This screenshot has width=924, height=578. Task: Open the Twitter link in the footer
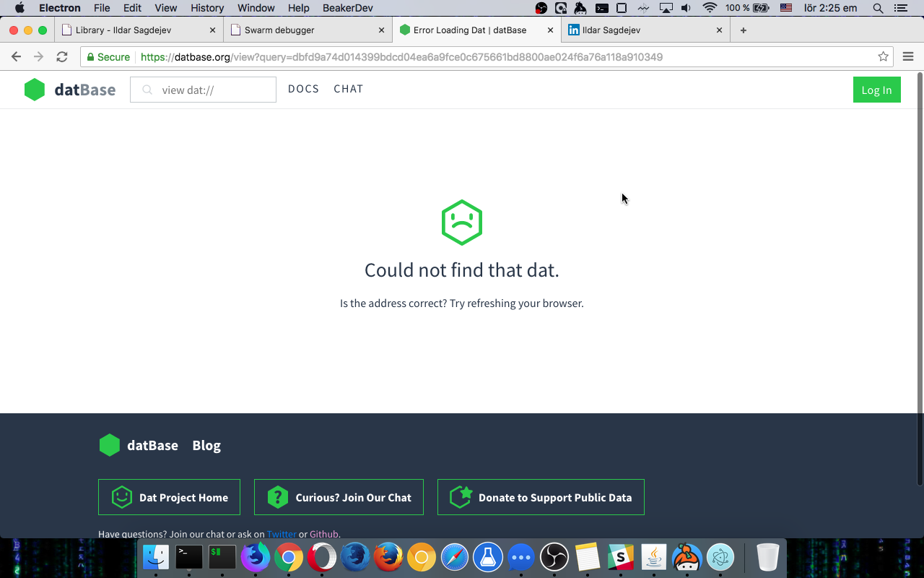pos(282,534)
